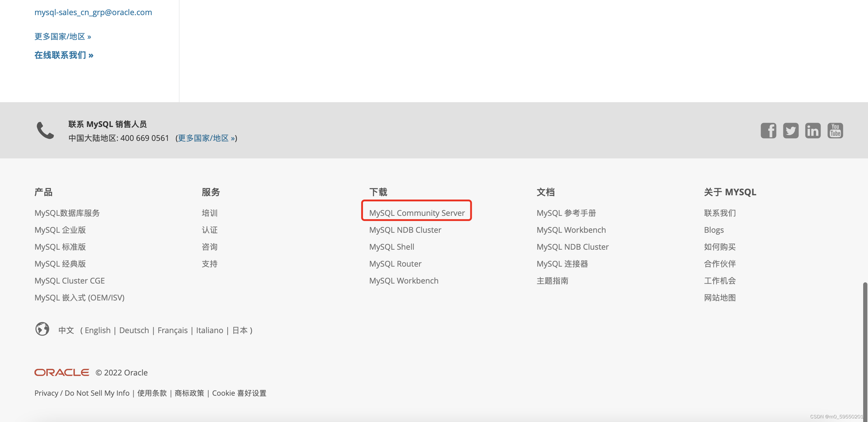Click 在线联系我们 link
Screen dimensions: 868x422
[x=64, y=55]
